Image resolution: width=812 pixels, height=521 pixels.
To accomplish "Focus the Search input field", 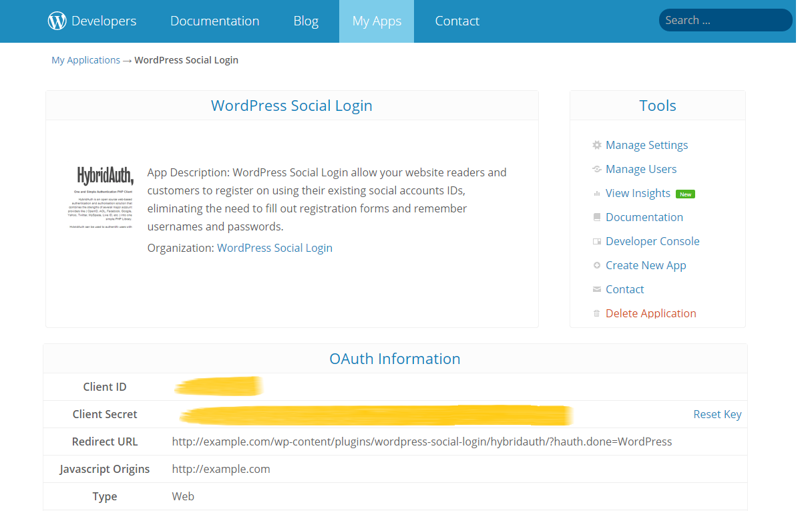I will [725, 20].
